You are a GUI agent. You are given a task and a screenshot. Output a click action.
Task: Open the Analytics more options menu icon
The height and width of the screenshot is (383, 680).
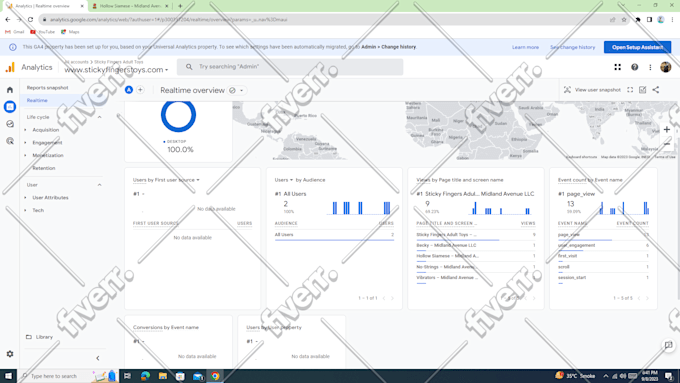click(650, 67)
